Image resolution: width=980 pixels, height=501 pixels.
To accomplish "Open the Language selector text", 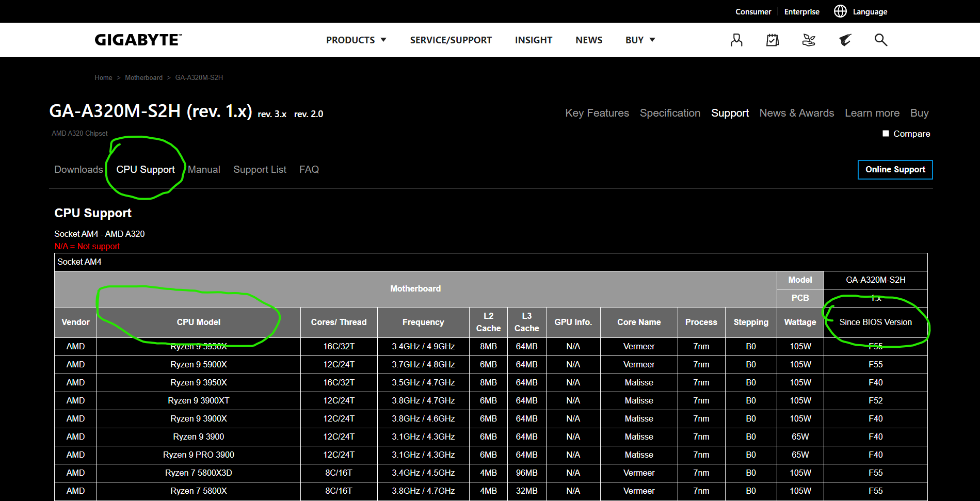I will click(870, 11).
